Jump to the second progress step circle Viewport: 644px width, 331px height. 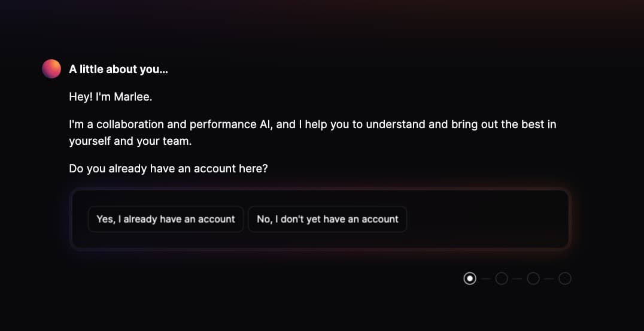tap(502, 278)
